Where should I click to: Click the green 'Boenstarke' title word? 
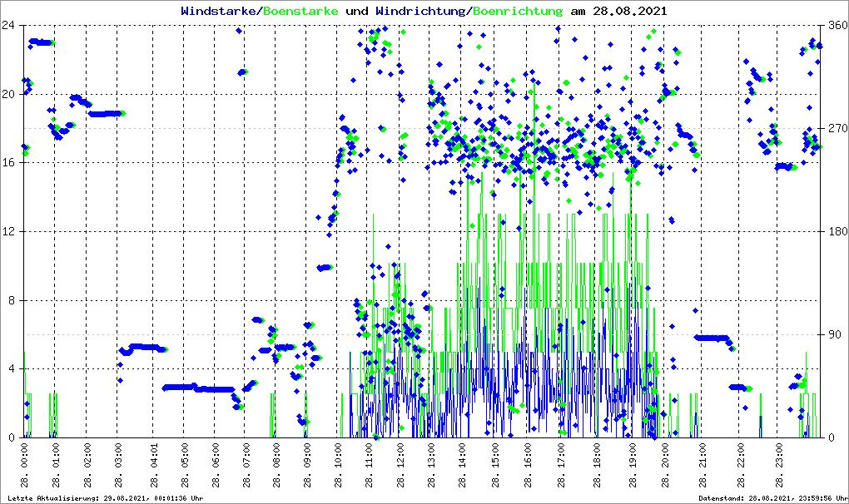[x=300, y=12]
